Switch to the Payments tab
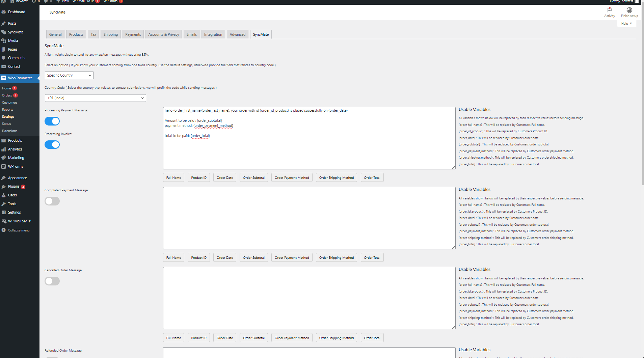 coord(133,34)
